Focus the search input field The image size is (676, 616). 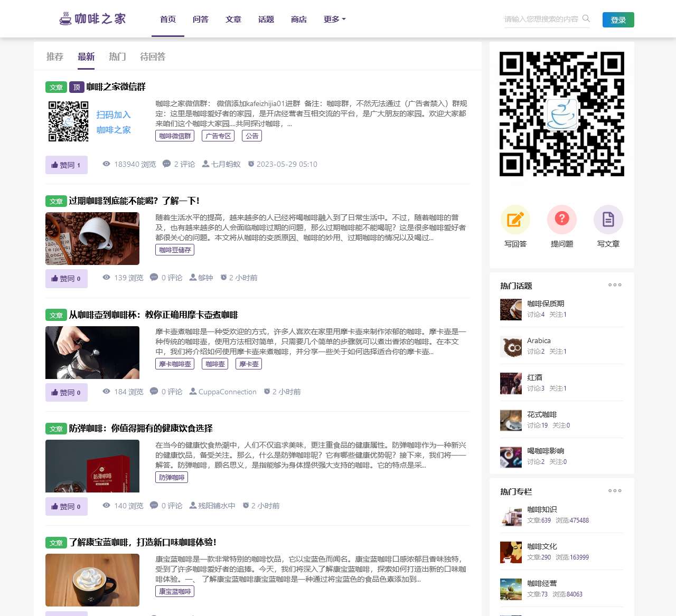point(541,19)
